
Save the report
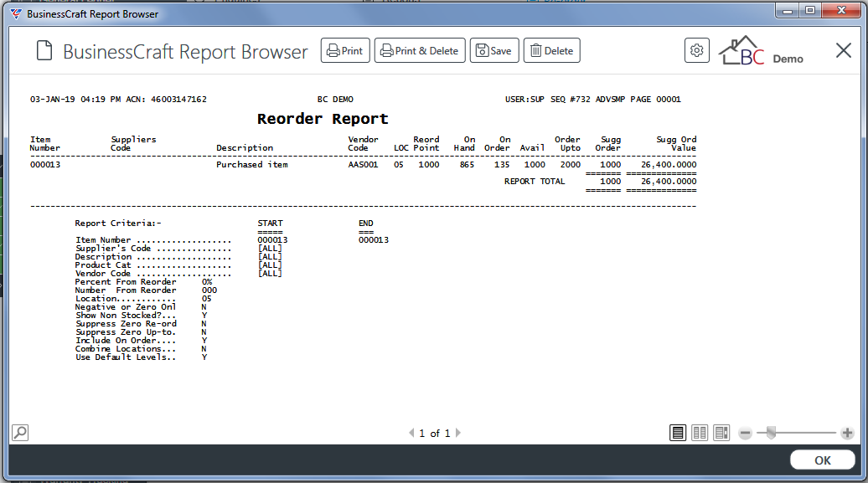[x=494, y=50]
